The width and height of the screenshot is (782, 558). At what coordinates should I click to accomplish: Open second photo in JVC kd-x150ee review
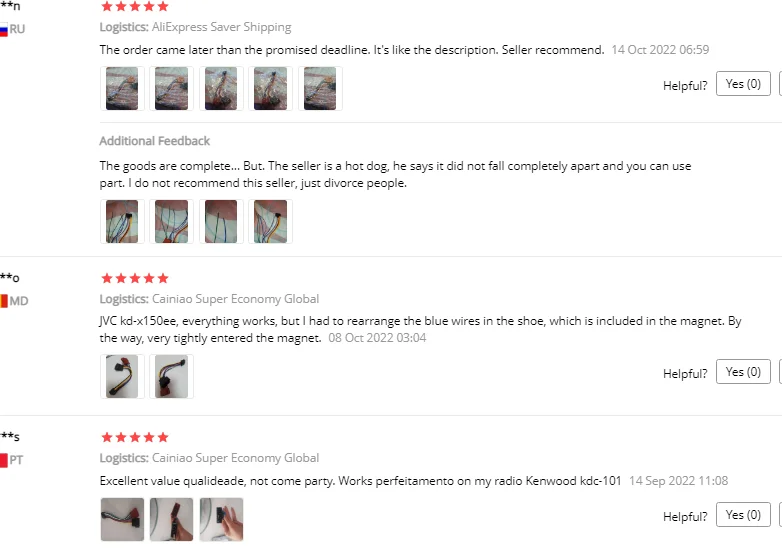click(172, 376)
